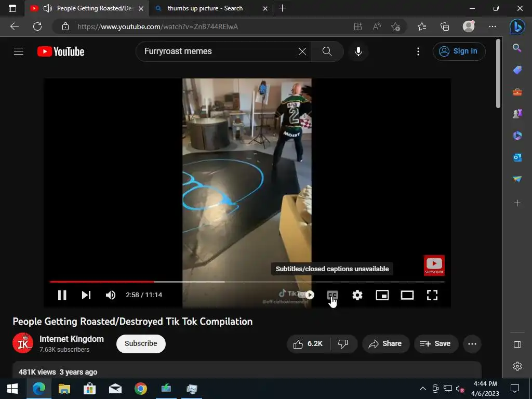This screenshot has height=399, width=532.
Task: Open the Internet Kingdom channel name link
Action: coord(72,339)
